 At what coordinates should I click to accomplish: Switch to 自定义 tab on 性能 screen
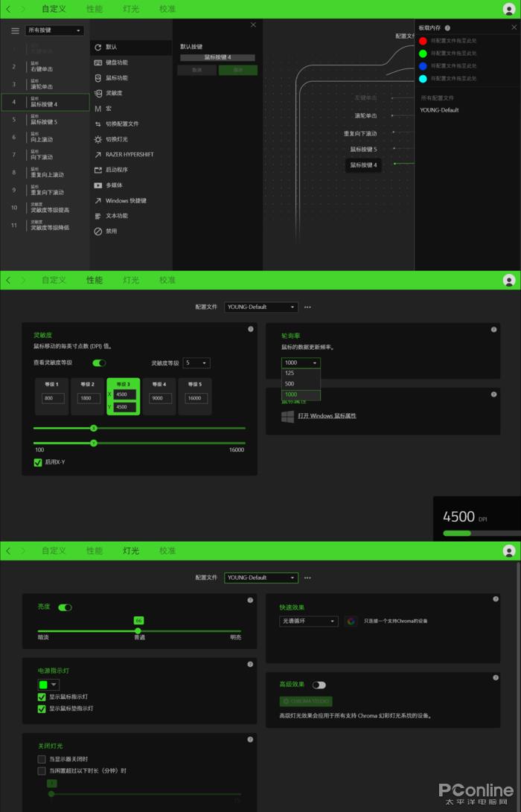(54, 280)
